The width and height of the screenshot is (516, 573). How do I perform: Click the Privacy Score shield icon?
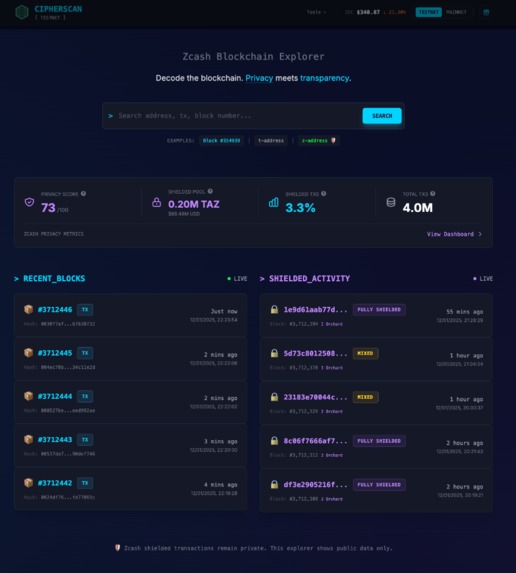tap(29, 202)
